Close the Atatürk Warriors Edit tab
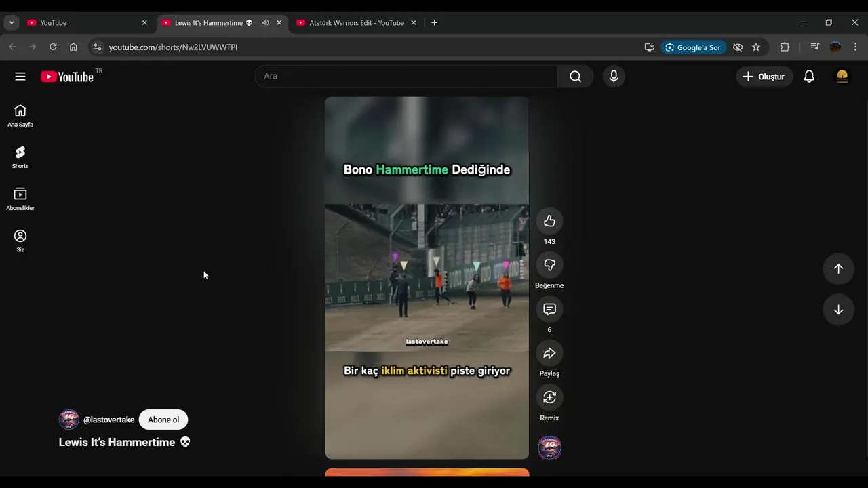The width and height of the screenshot is (868, 488). click(413, 22)
